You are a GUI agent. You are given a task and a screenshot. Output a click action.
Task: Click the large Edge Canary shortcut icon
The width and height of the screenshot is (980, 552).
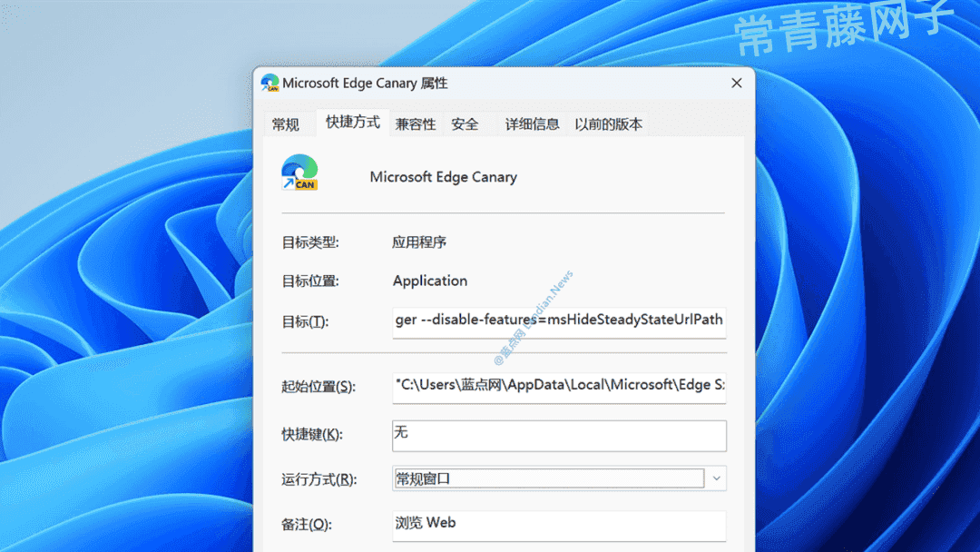pyautogui.click(x=300, y=172)
